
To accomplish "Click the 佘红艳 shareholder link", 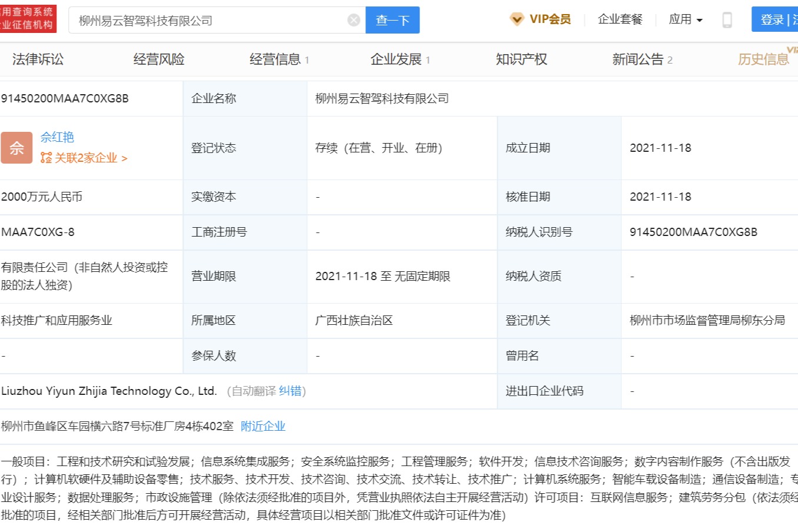I will pos(56,137).
